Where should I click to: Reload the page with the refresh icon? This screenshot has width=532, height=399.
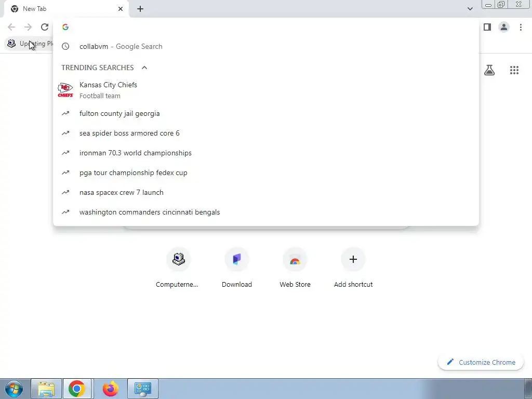click(x=45, y=27)
